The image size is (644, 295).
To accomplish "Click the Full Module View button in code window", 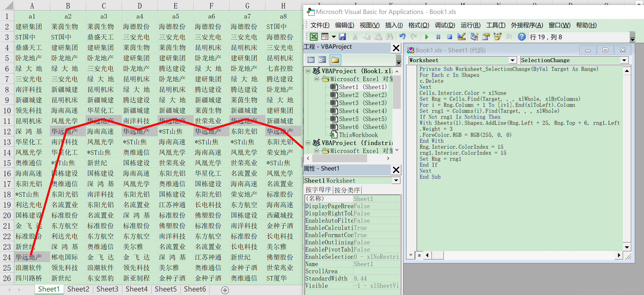I will (x=419, y=255).
